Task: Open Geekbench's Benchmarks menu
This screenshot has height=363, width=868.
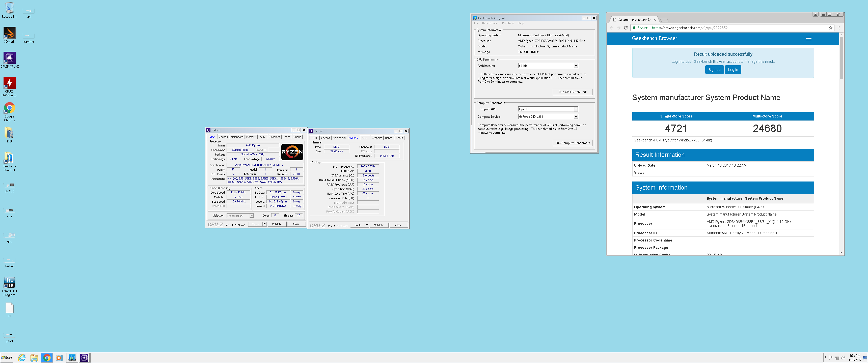Action: [x=490, y=23]
